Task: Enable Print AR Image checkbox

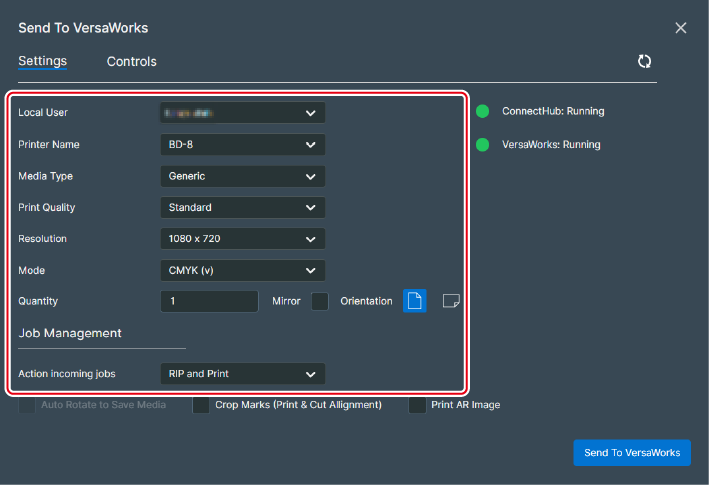Action: [417, 405]
